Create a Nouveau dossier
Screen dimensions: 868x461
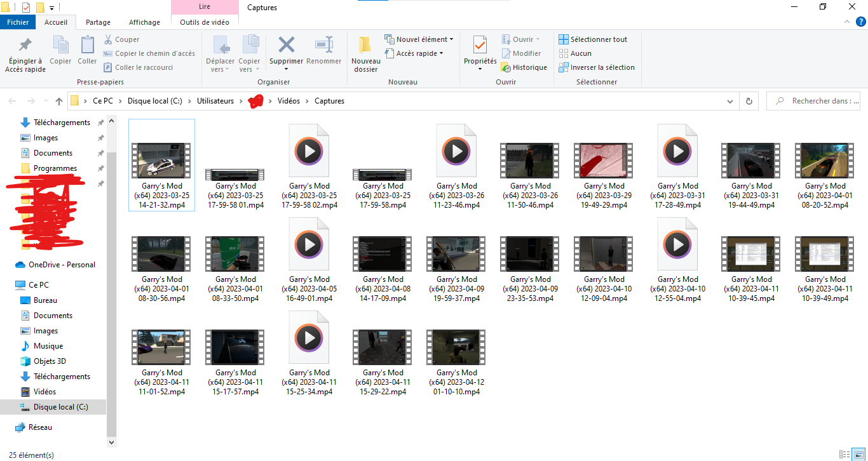point(365,54)
